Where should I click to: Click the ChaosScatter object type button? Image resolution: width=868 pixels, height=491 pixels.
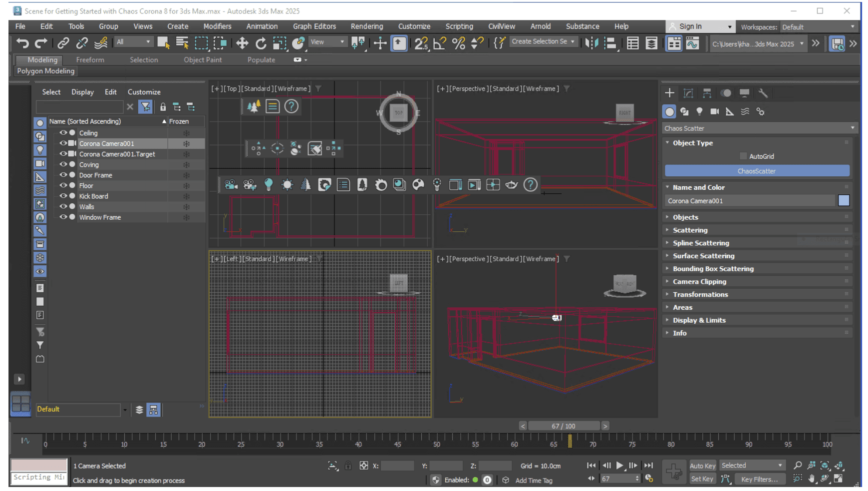tap(757, 171)
